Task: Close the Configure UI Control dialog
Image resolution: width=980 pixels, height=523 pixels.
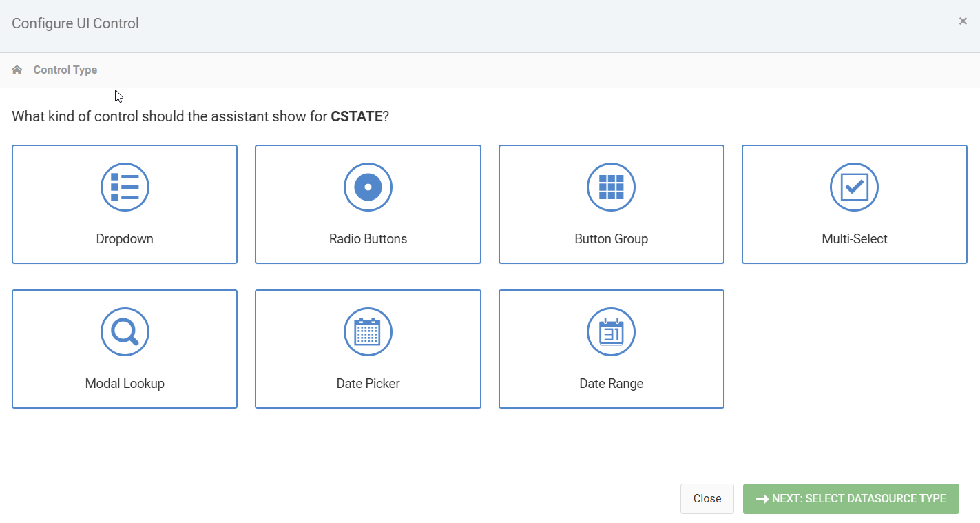Action: 963,21
